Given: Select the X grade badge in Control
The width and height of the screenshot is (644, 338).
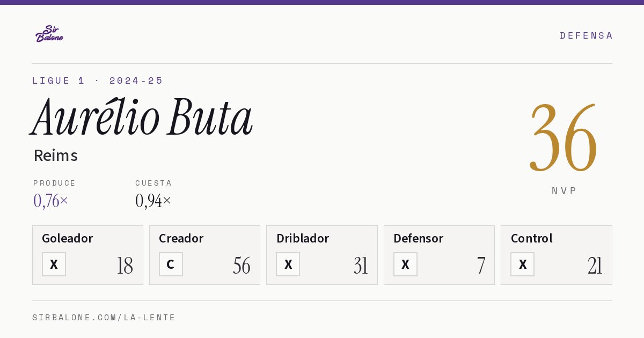Looking at the screenshot, I should 522,264.
